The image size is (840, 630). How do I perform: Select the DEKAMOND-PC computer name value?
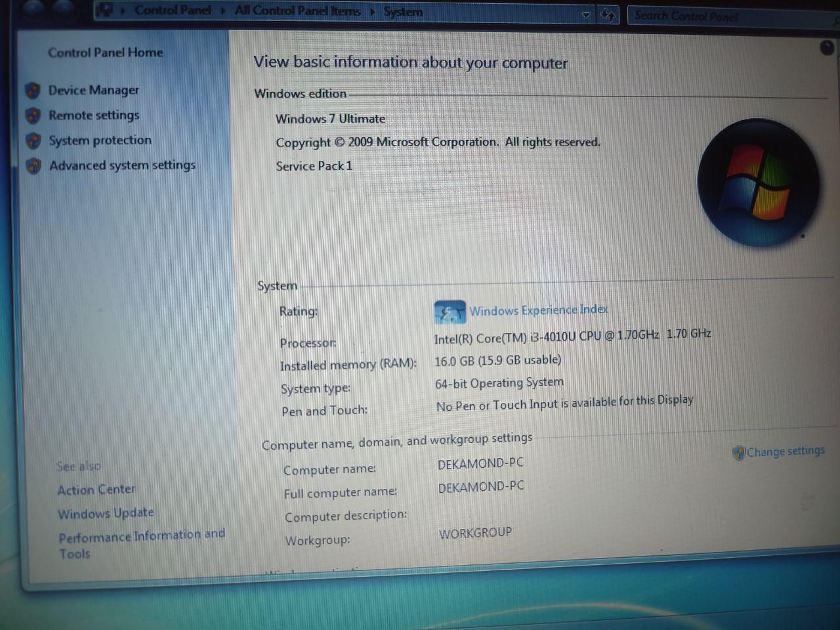pos(480,463)
